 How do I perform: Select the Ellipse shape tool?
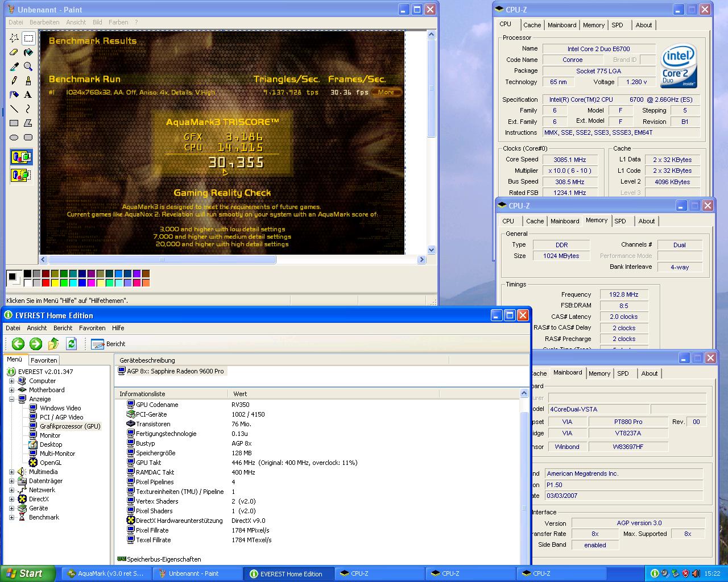[14, 137]
